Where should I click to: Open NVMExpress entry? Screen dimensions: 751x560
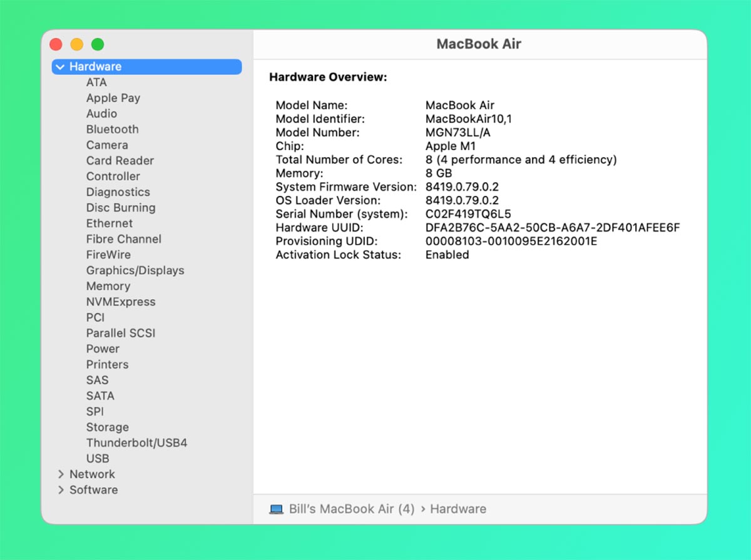(x=121, y=302)
